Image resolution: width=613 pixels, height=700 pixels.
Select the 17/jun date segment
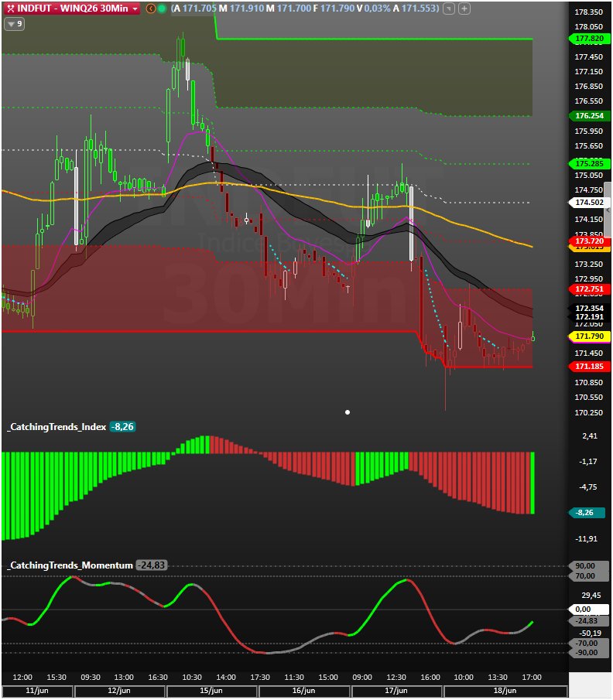tap(396, 691)
